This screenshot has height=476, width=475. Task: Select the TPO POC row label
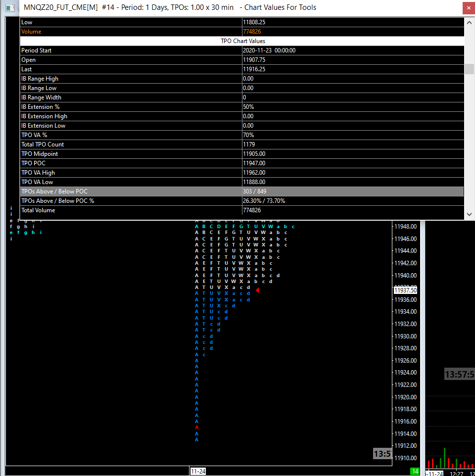coord(33,163)
